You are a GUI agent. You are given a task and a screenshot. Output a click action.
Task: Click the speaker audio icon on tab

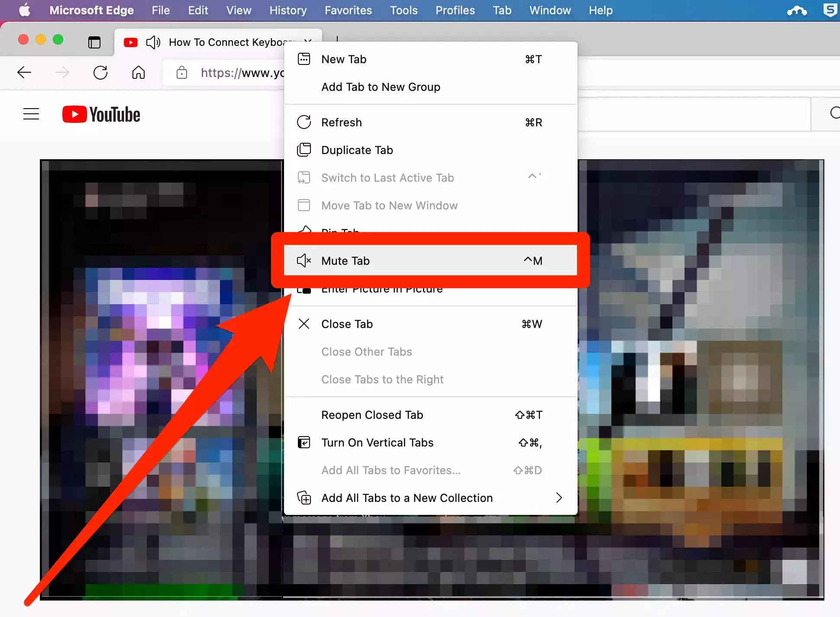point(153,42)
